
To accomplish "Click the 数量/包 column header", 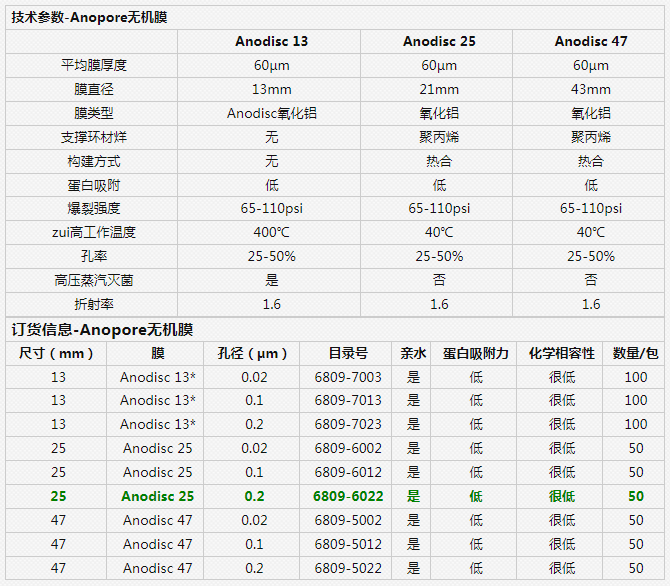I will [x=635, y=353].
